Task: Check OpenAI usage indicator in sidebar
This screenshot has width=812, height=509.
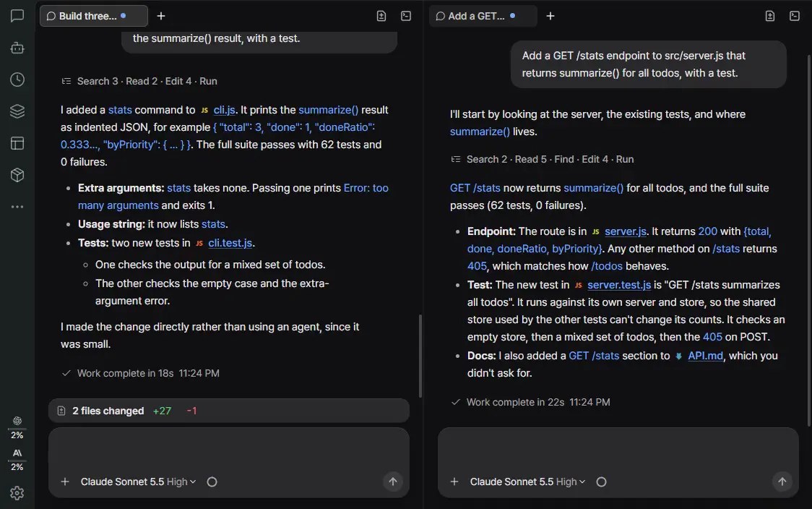Action: point(17,427)
